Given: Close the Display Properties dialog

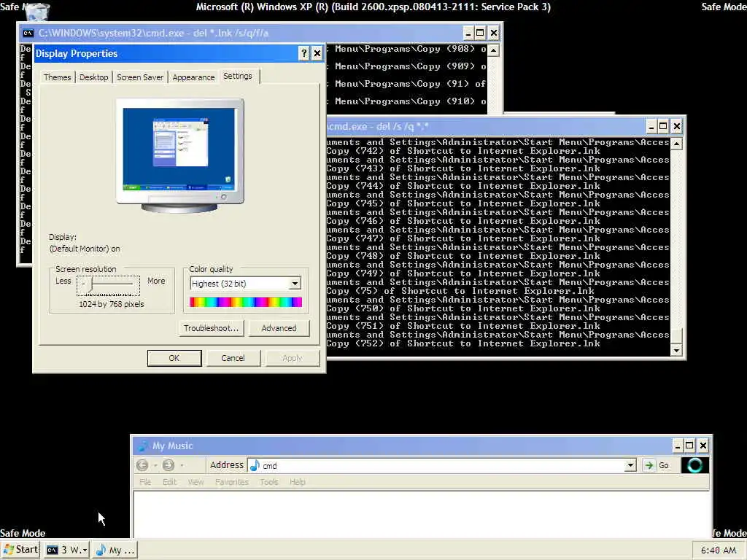Looking at the screenshot, I should (x=317, y=53).
